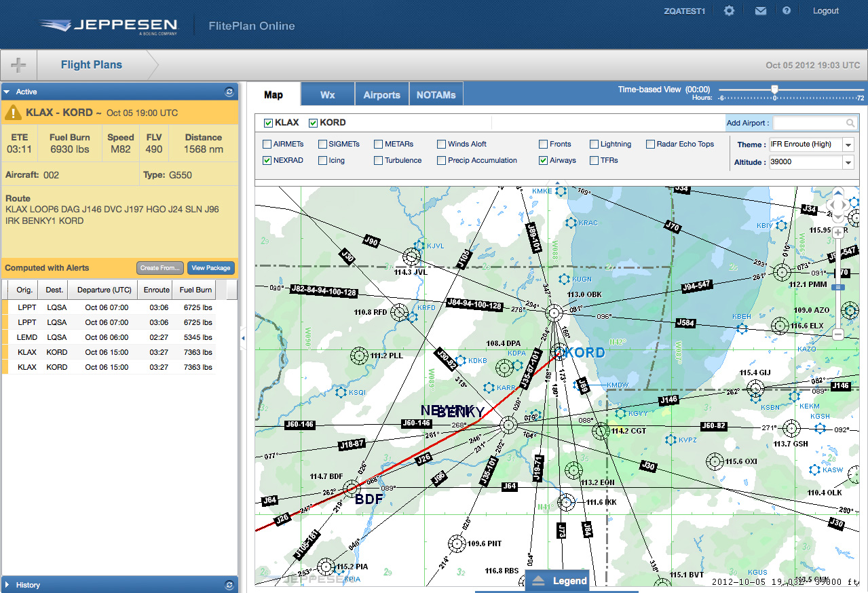Zoom out the map with the minus button
868x593 pixels.
(838, 334)
